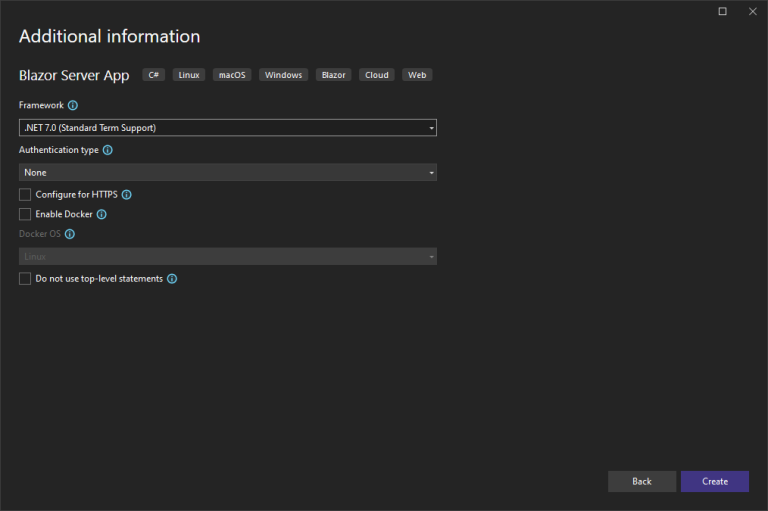The image size is (768, 511).
Task: Click info icon beside Configure for HTTPS
Action: pos(127,195)
